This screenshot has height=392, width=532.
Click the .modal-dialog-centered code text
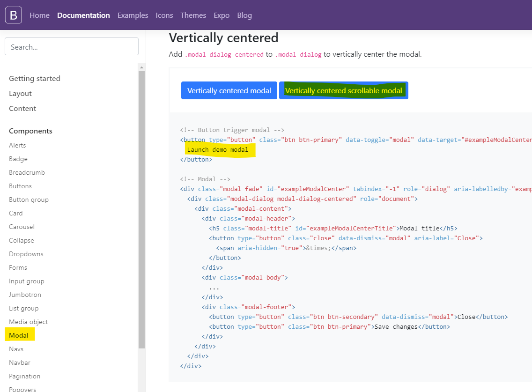tap(224, 54)
